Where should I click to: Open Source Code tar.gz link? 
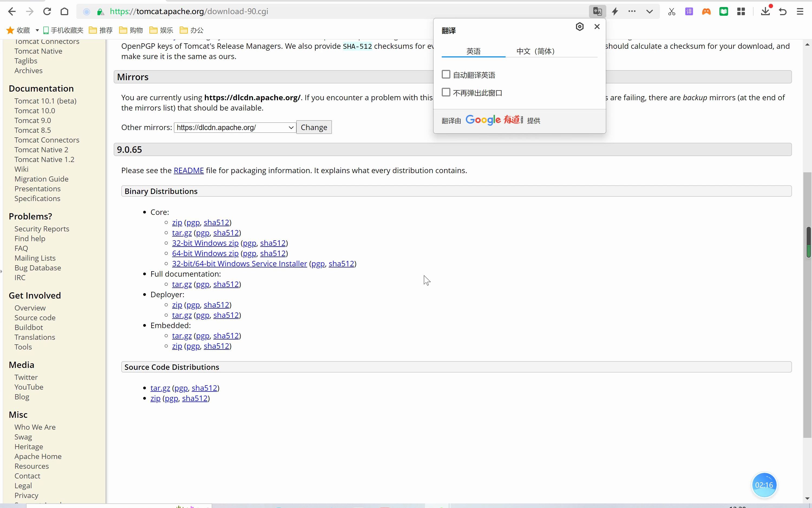tap(161, 388)
